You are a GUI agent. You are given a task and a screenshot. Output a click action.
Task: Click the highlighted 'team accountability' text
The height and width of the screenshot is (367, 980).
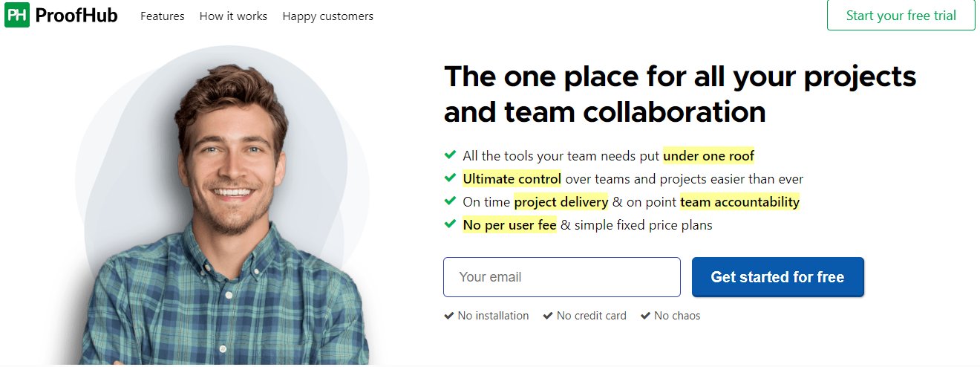[x=739, y=202]
